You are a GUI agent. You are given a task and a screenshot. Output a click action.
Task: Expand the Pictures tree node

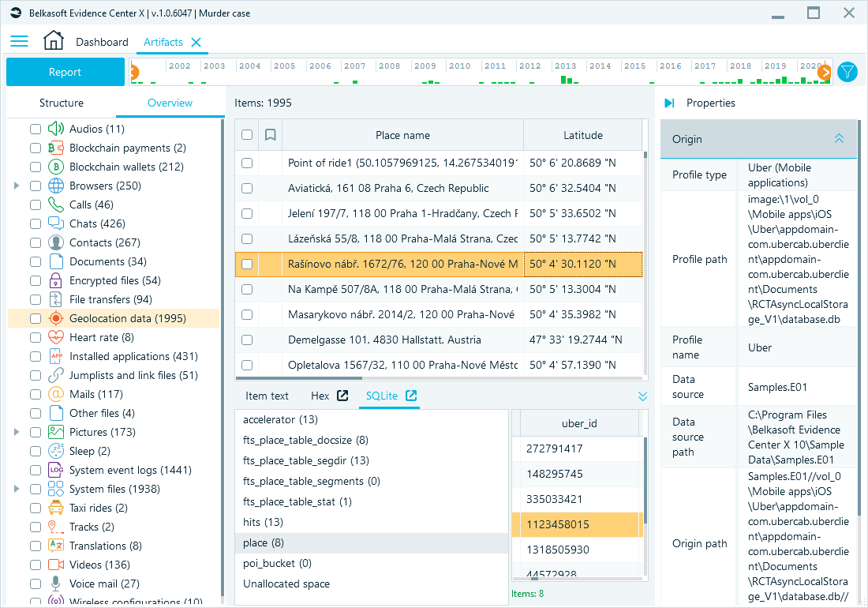click(x=17, y=432)
